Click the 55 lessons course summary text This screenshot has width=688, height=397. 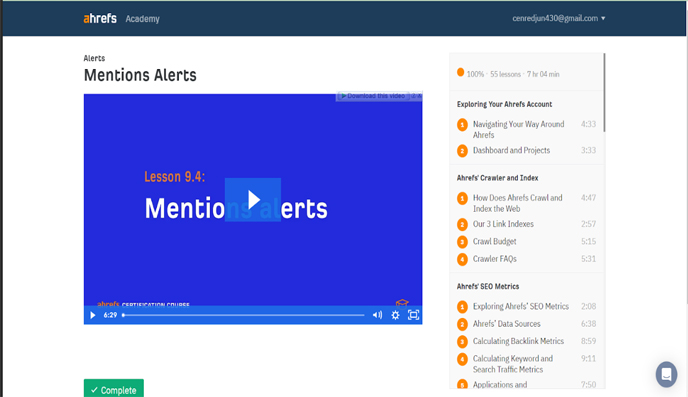505,74
